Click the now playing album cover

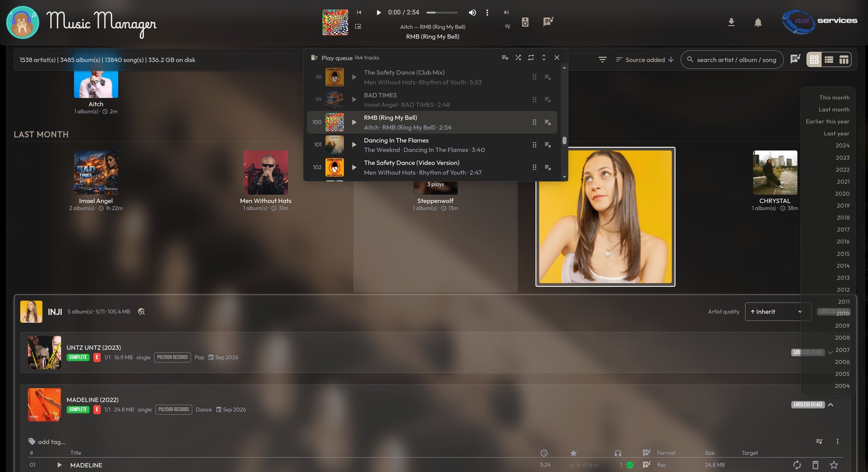(x=335, y=22)
